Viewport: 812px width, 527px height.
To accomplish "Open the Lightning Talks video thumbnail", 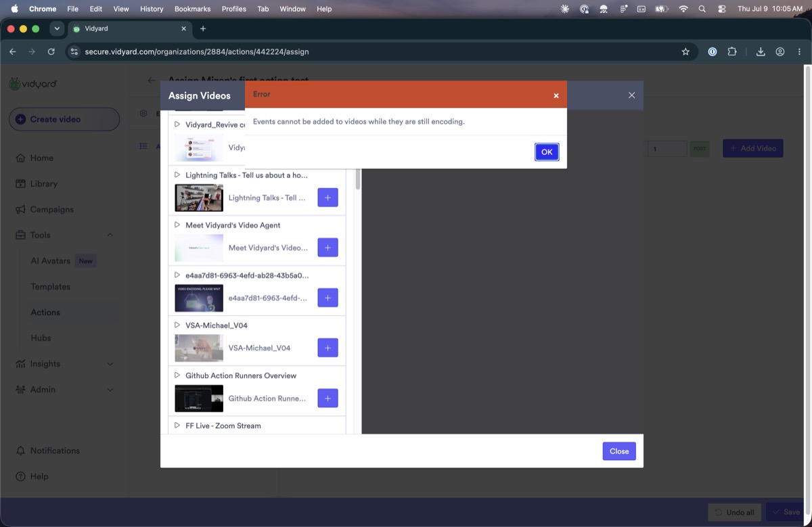I will click(x=199, y=198).
